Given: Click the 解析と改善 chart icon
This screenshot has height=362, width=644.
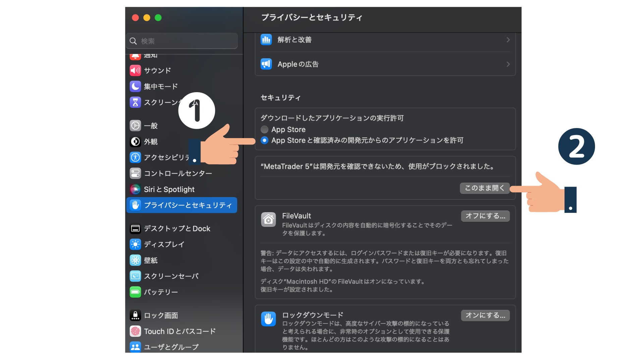Looking at the screenshot, I should coord(266,40).
